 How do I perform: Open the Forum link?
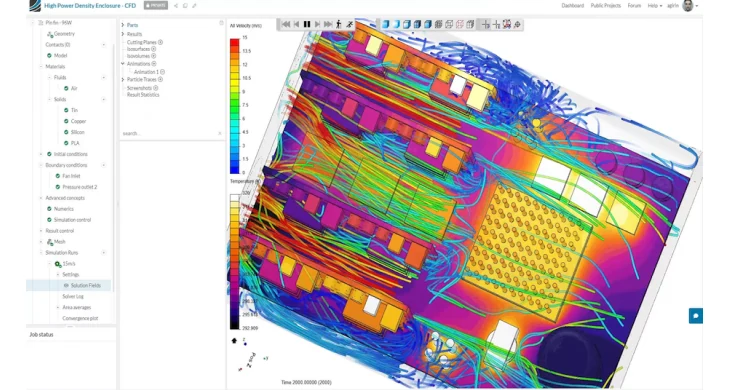pyautogui.click(x=634, y=6)
